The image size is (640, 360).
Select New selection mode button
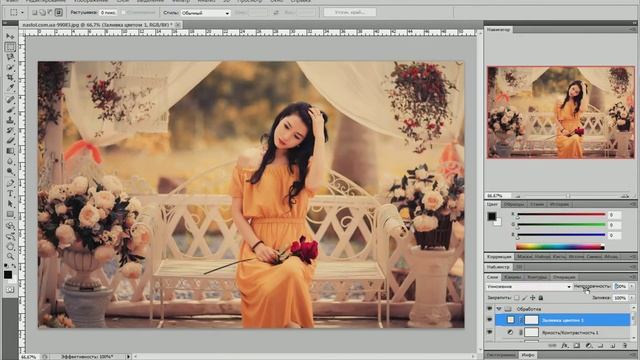coord(35,13)
